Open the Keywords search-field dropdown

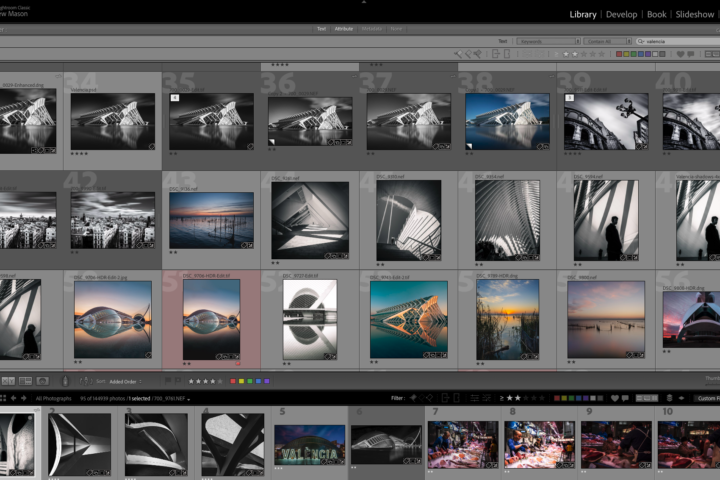click(548, 41)
